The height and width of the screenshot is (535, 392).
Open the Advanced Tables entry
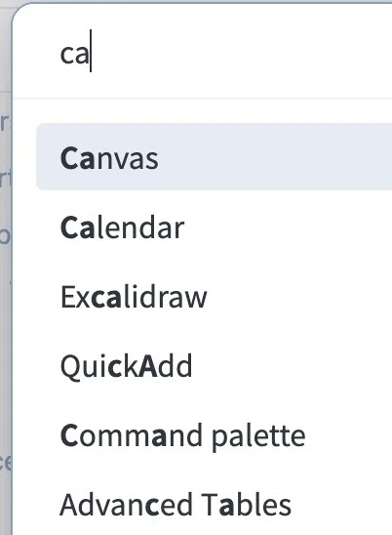coord(215,505)
